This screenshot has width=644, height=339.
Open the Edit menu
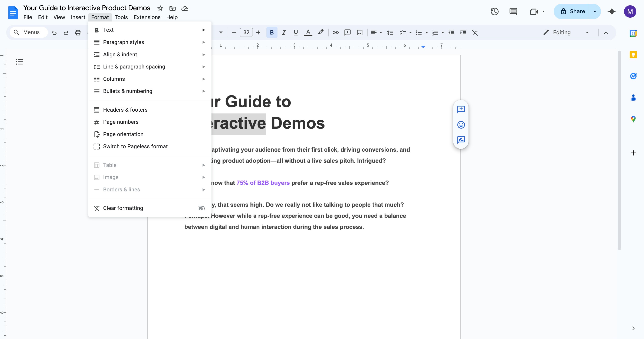point(43,17)
